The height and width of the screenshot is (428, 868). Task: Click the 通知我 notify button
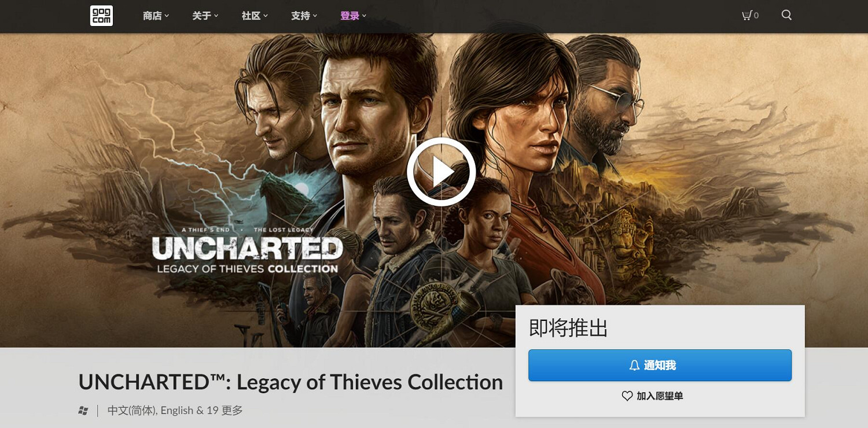coord(660,366)
